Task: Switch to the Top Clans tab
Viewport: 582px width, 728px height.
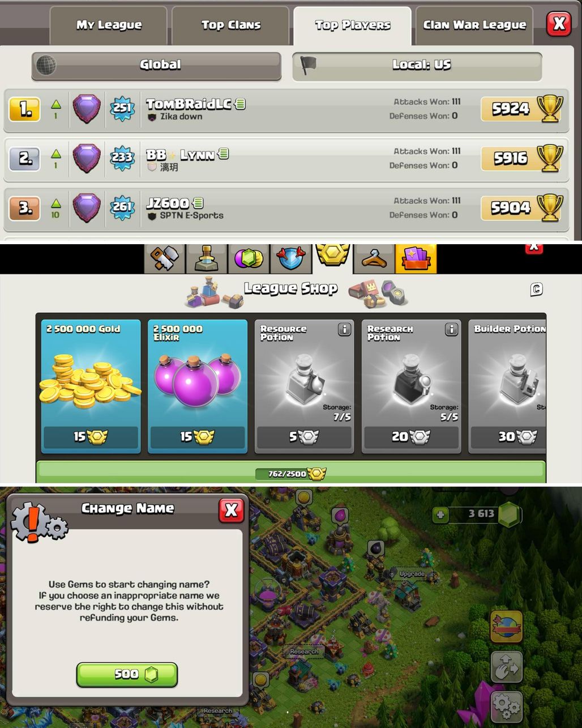Action: coord(230,26)
